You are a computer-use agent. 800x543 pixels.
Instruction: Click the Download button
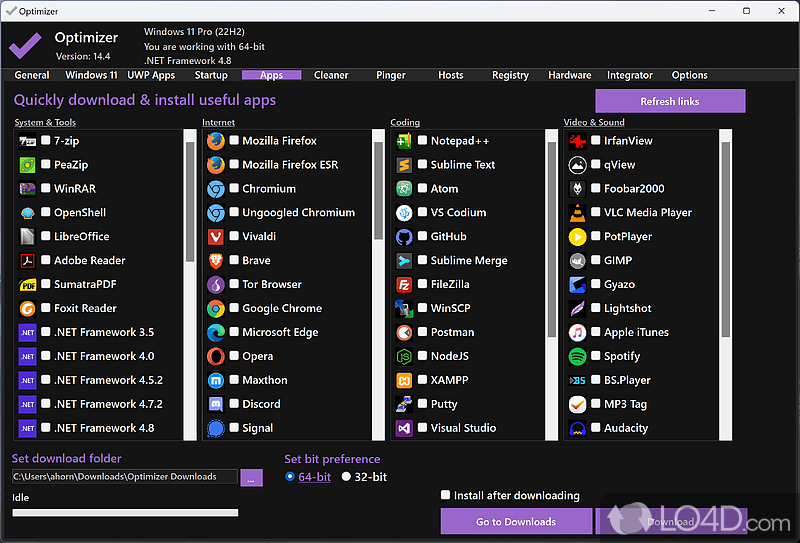670,521
